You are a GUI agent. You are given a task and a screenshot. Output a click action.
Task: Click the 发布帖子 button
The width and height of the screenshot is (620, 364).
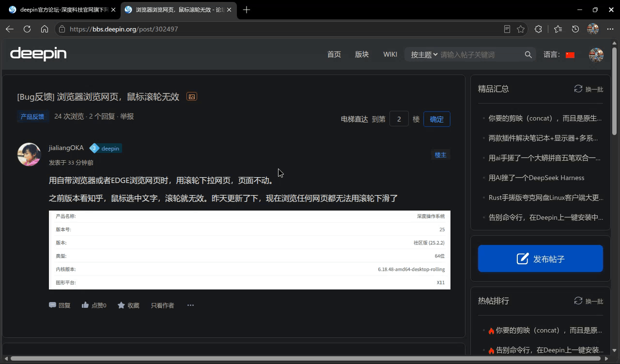(541, 258)
